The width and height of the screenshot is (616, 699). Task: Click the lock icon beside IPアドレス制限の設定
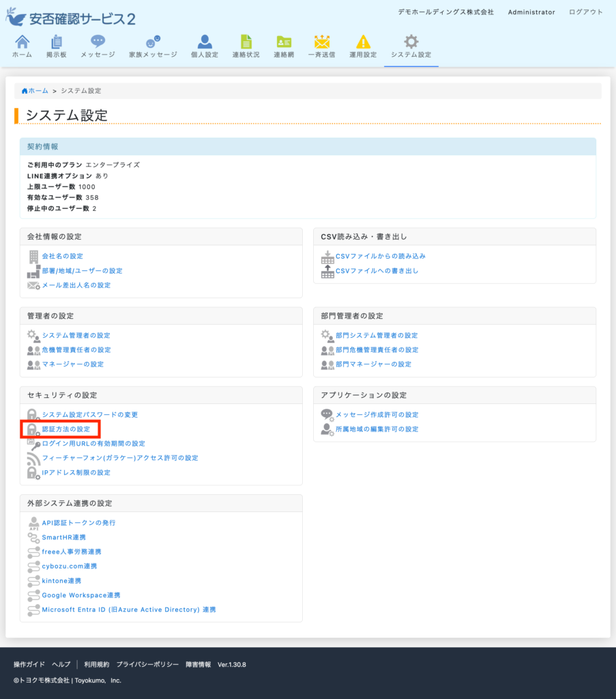pyautogui.click(x=33, y=472)
